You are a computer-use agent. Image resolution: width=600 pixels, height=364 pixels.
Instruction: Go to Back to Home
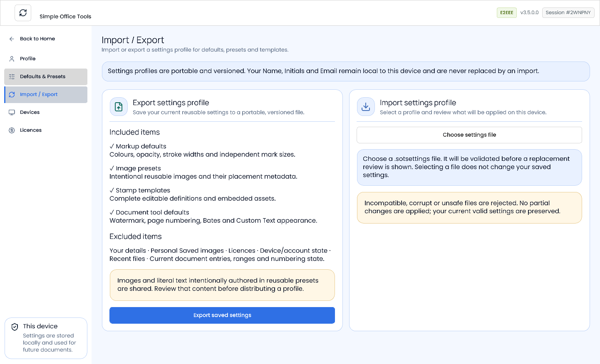(x=46, y=39)
